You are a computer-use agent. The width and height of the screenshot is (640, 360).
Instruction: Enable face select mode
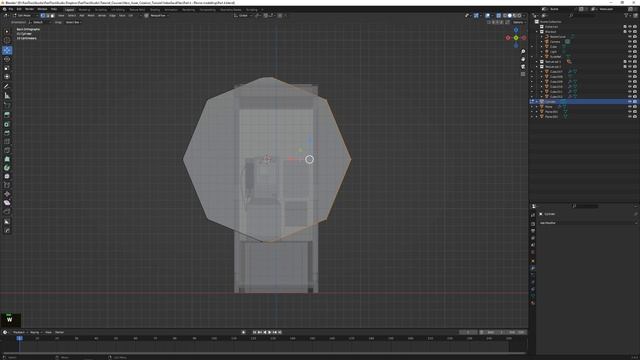click(52, 16)
